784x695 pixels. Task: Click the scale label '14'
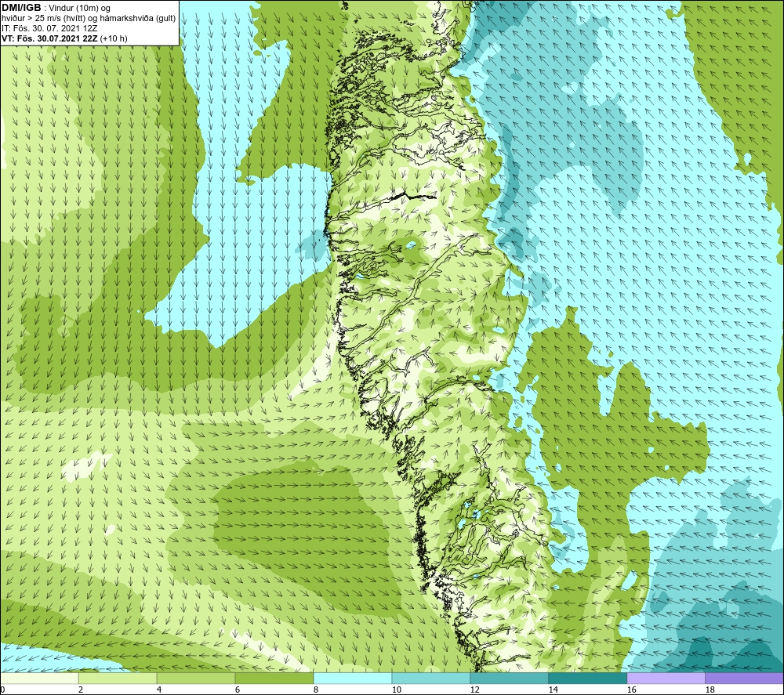point(553,690)
